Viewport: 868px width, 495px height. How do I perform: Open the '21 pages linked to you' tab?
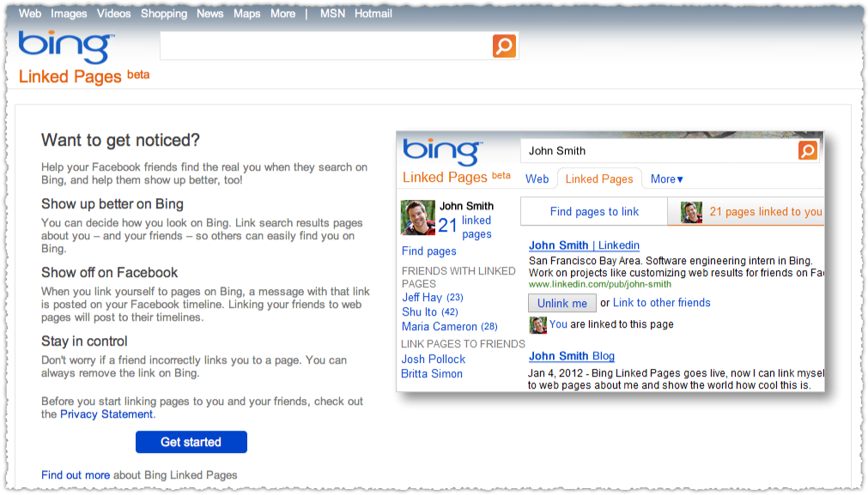pos(746,212)
